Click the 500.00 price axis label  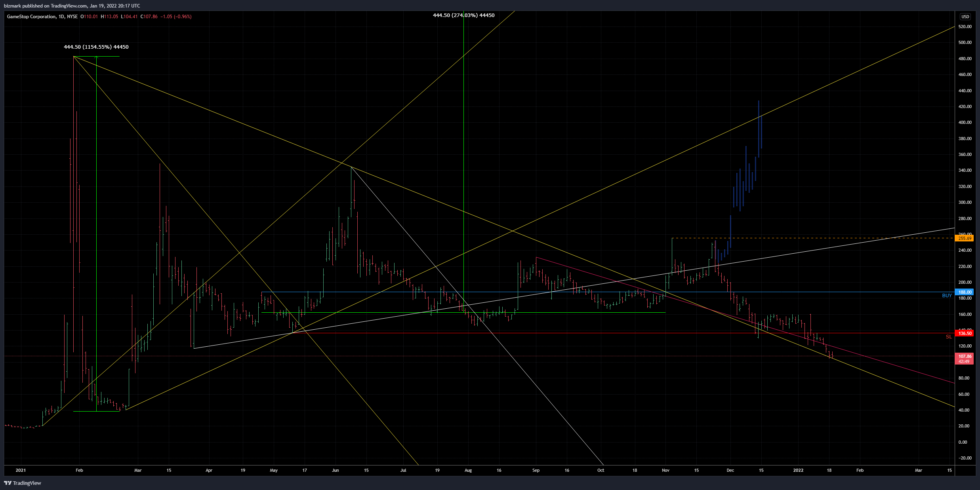[x=965, y=42]
